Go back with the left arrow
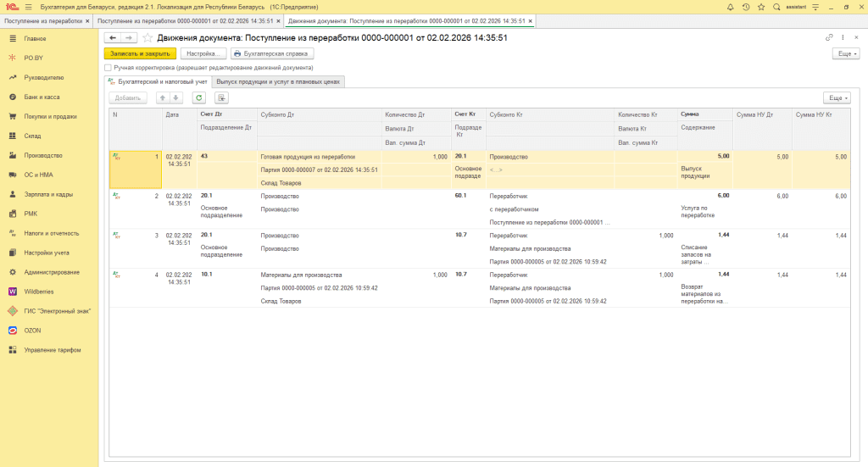Screen dimensions: 868x467 tap(112, 37)
